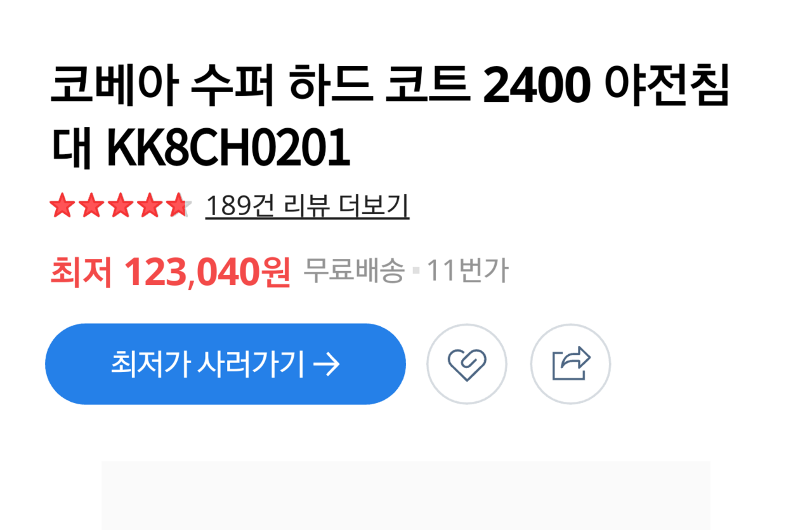Click the model number KK8CH0201
The image size is (812, 530).
(228, 148)
